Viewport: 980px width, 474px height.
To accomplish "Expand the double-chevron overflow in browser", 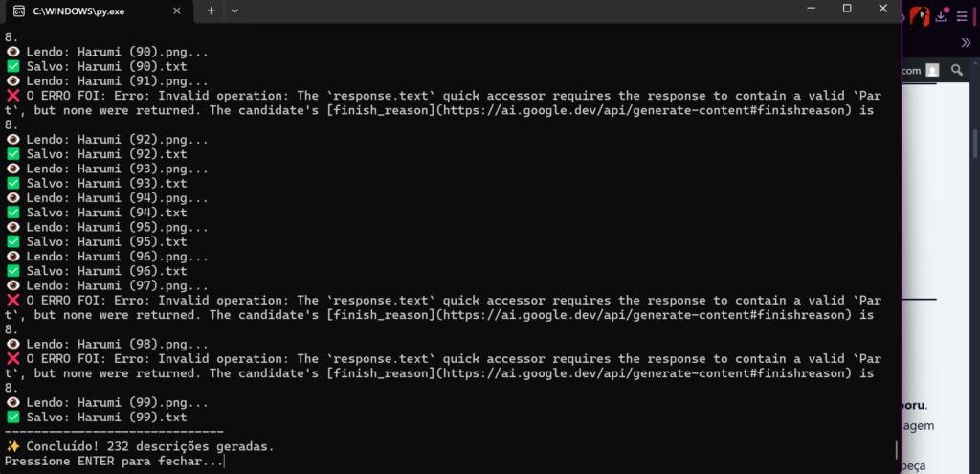I will [x=966, y=42].
